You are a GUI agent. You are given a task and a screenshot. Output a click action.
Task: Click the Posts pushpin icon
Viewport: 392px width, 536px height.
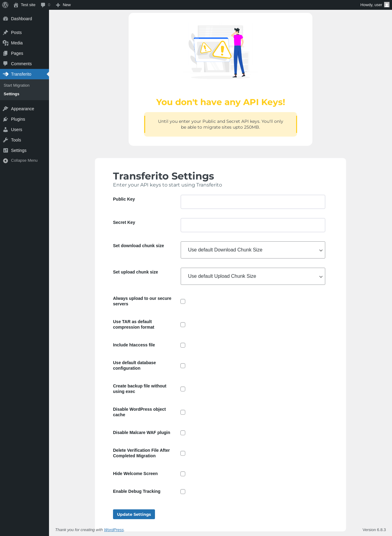(x=6, y=32)
